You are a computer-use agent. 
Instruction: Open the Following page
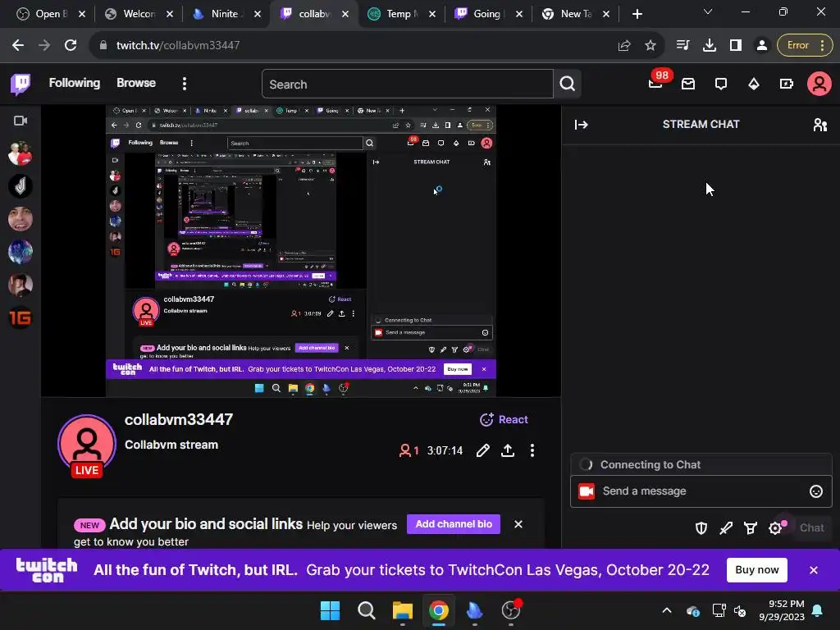pos(75,83)
